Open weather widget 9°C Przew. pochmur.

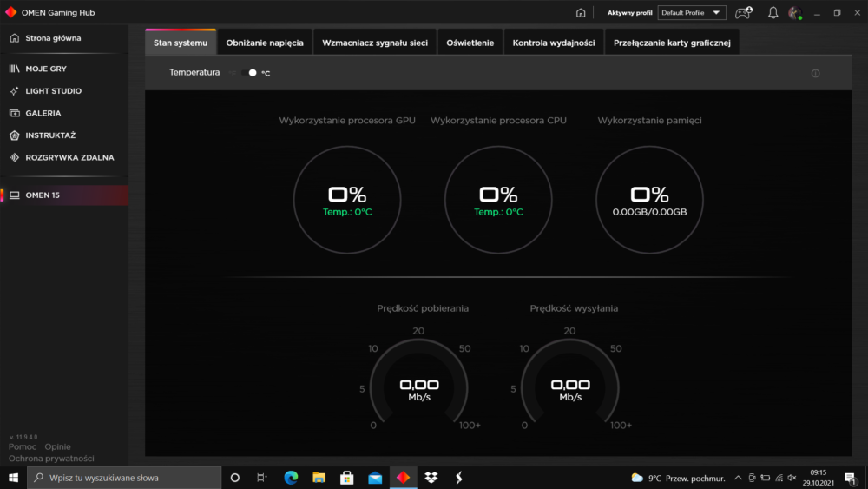click(x=678, y=478)
